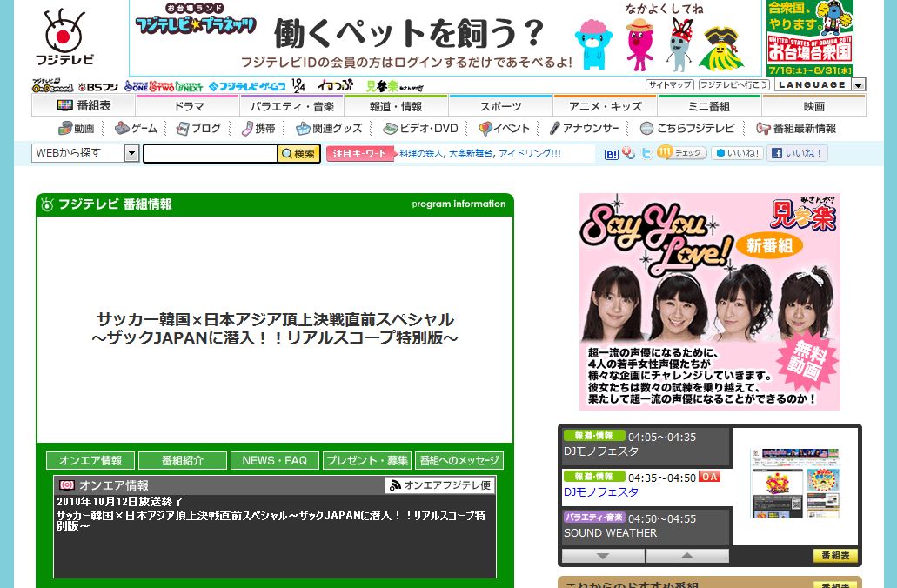Click the 注目キーワード label
Screen dimensions: 897x588
point(360,153)
